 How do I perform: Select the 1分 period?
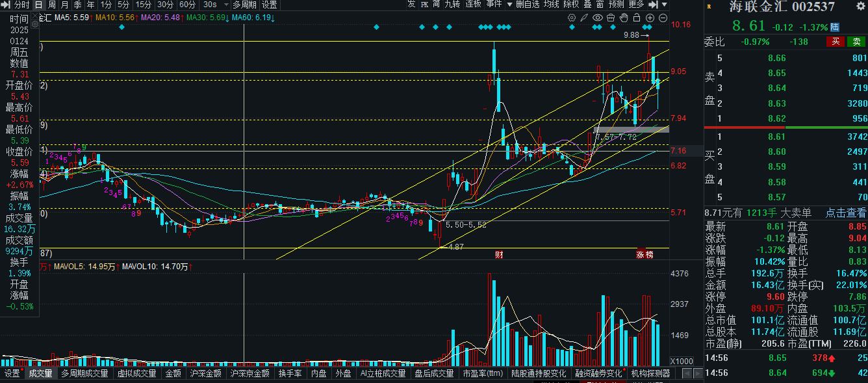[x=107, y=5]
